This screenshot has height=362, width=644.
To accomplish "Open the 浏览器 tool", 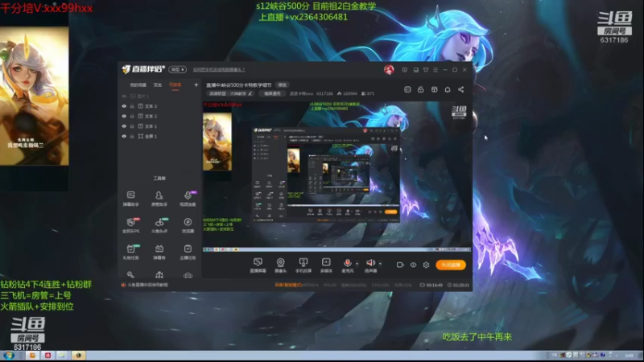I will pos(188,225).
